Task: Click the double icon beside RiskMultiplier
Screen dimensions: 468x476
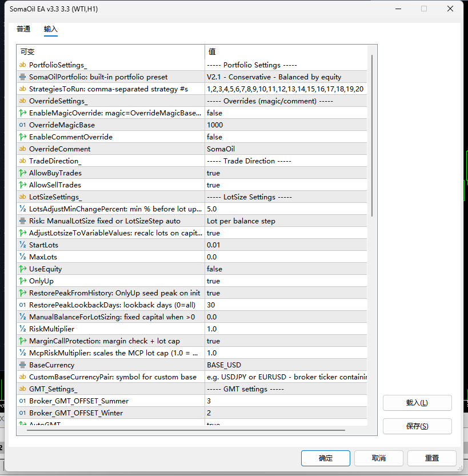Action: coord(22,329)
